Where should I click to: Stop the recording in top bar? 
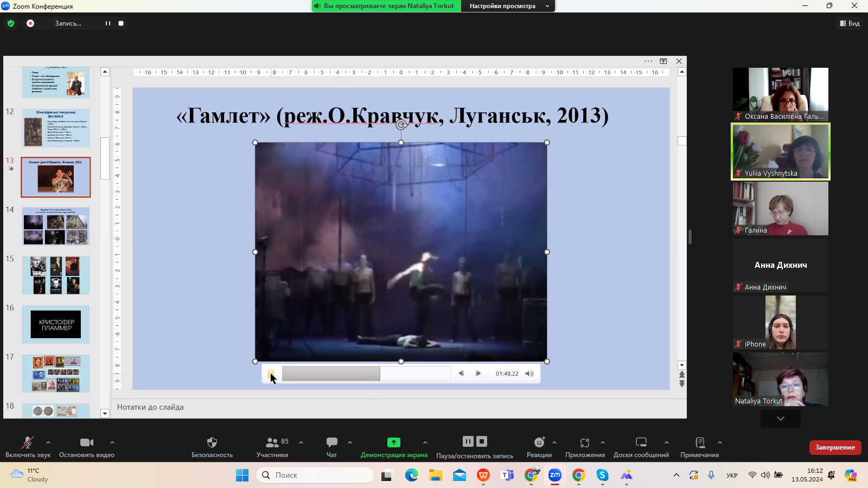(x=121, y=23)
